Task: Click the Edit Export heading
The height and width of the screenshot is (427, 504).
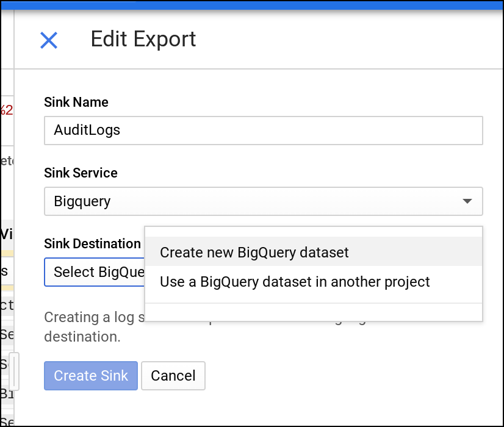Action: [143, 39]
